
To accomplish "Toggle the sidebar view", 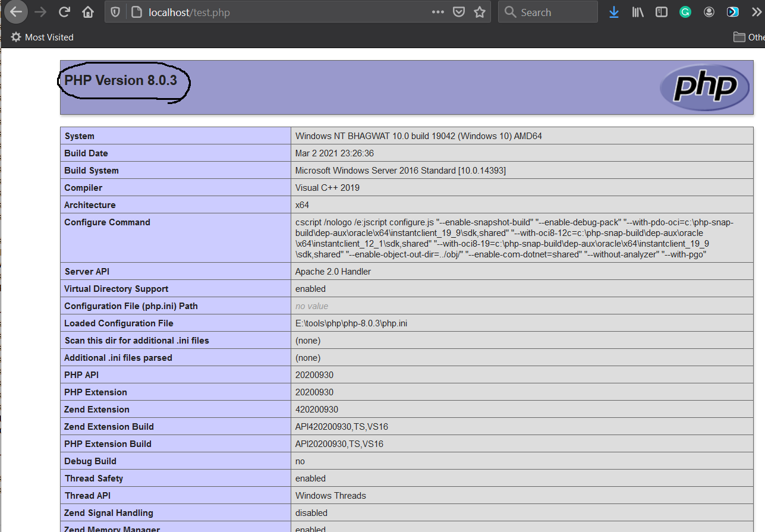I will 662,12.
